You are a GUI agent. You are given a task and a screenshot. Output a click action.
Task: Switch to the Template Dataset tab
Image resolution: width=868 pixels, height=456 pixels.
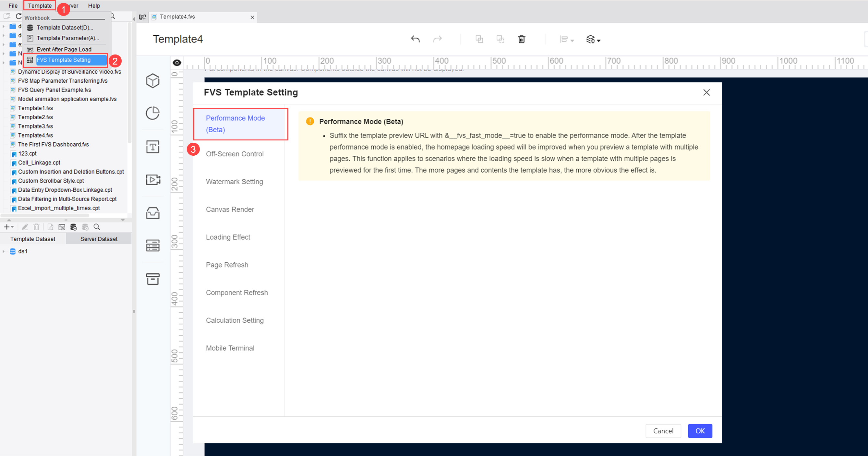[x=33, y=239]
